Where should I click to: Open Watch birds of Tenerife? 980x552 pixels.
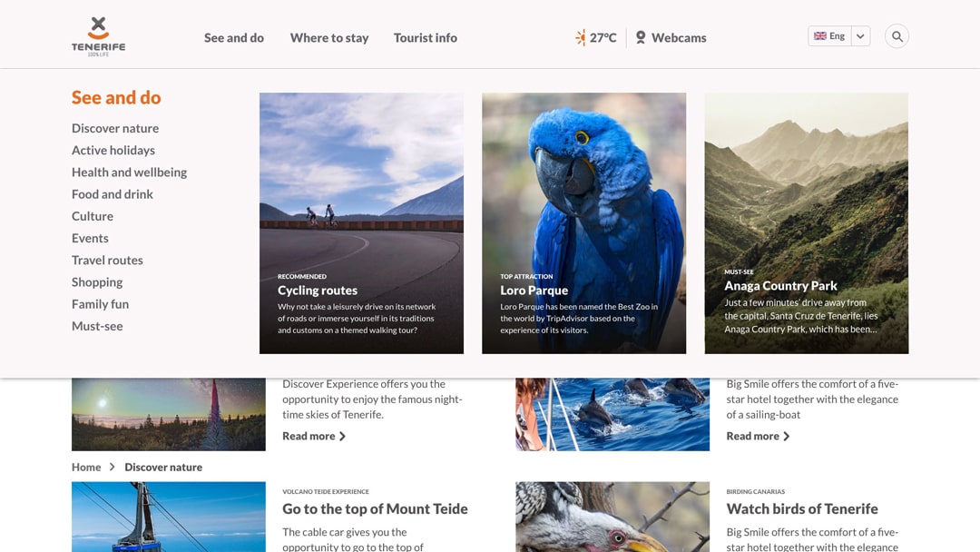point(802,508)
